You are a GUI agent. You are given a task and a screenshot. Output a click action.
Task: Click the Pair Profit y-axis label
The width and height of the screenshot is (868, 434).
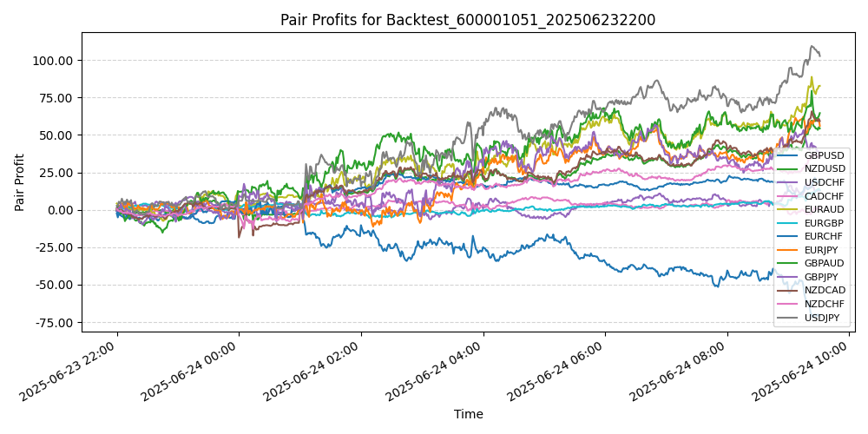(x=20, y=182)
